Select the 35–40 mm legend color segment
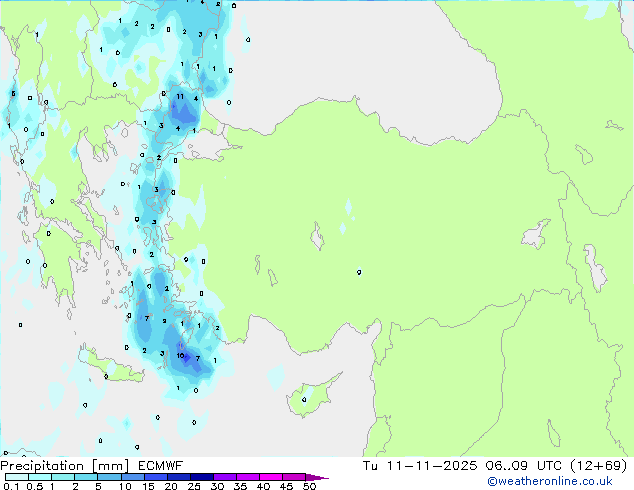This screenshot has height=490, width=634. [248, 477]
